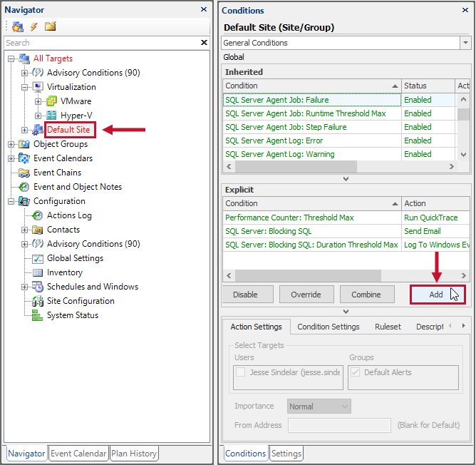Click the Actions Log icon

click(x=38, y=215)
